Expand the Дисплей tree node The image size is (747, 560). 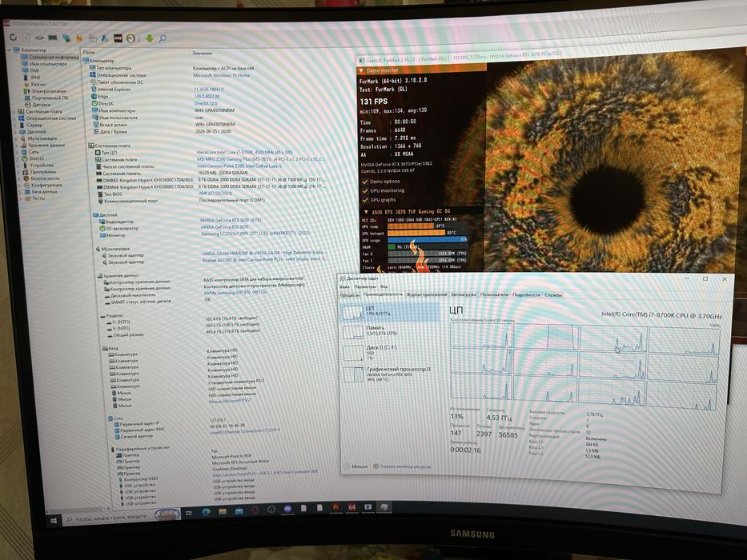pyautogui.click(x=15, y=131)
